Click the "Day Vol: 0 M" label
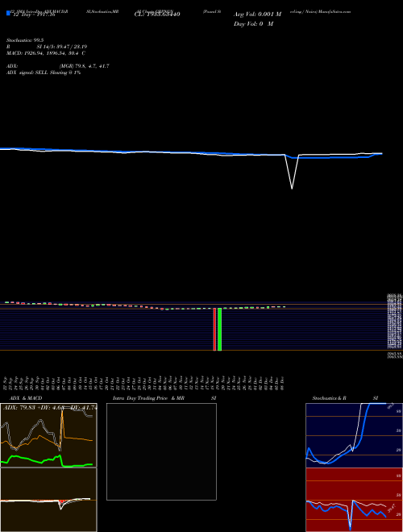The height and width of the screenshot is (532, 403). click(253, 24)
